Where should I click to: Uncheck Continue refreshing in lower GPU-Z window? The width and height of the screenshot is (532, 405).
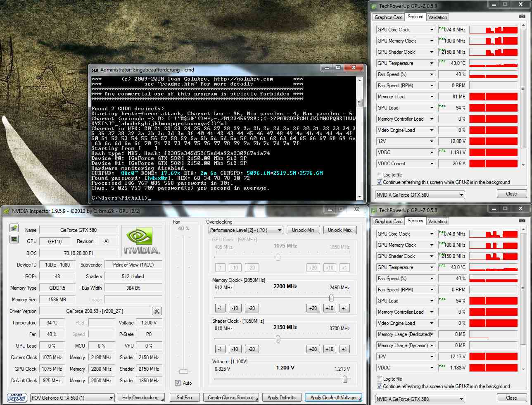(x=380, y=386)
